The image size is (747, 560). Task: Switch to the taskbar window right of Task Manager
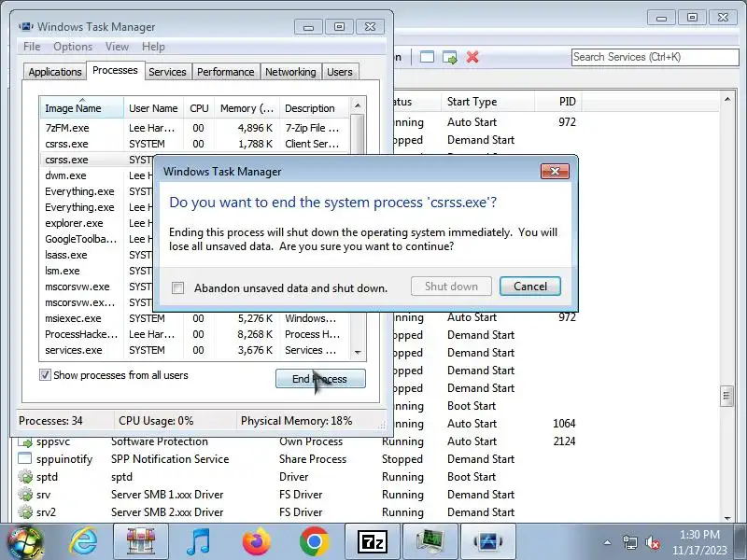[488, 542]
